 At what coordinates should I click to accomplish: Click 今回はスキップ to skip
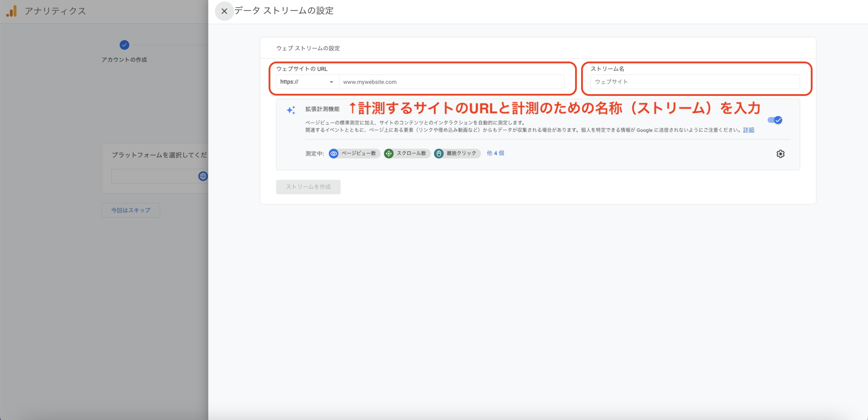click(131, 210)
